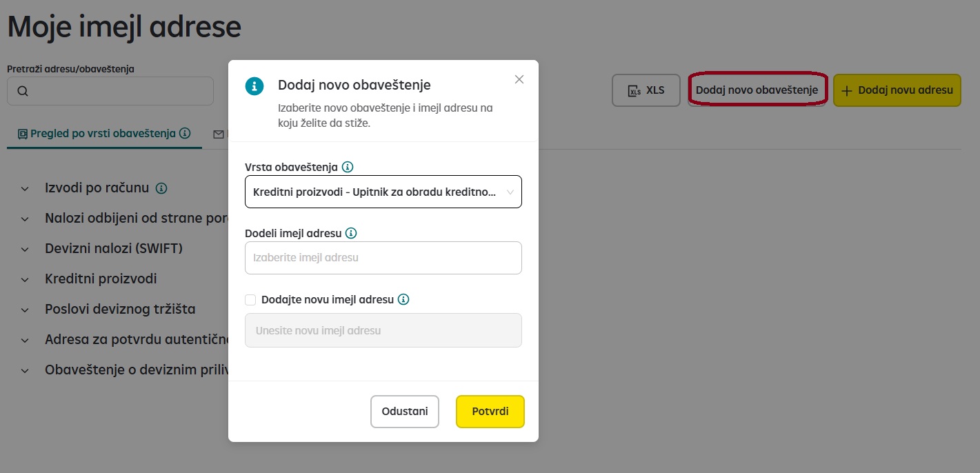Viewport: 980px width, 473px height.
Task: Click the Pretraži adresu/obaveštenja search field
Action: pos(110,91)
